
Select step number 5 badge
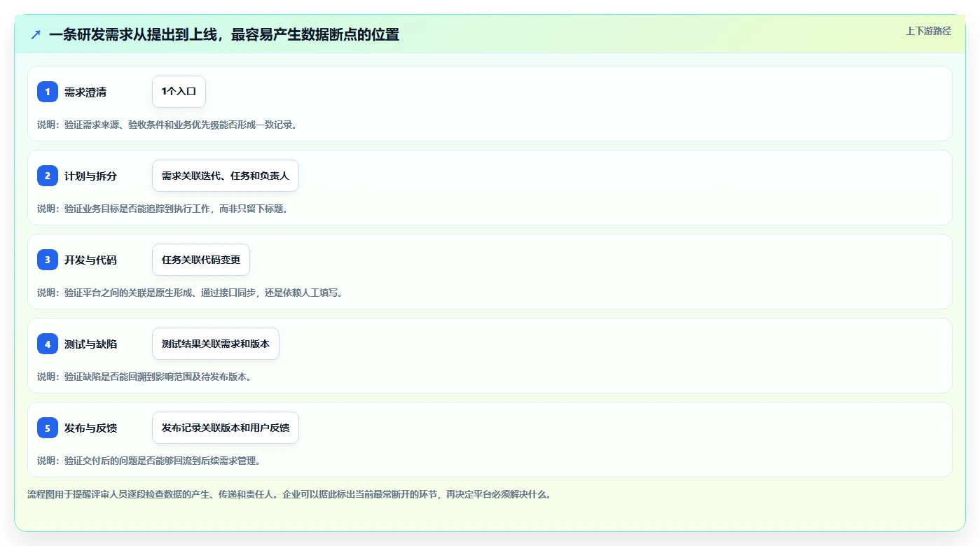coord(48,428)
